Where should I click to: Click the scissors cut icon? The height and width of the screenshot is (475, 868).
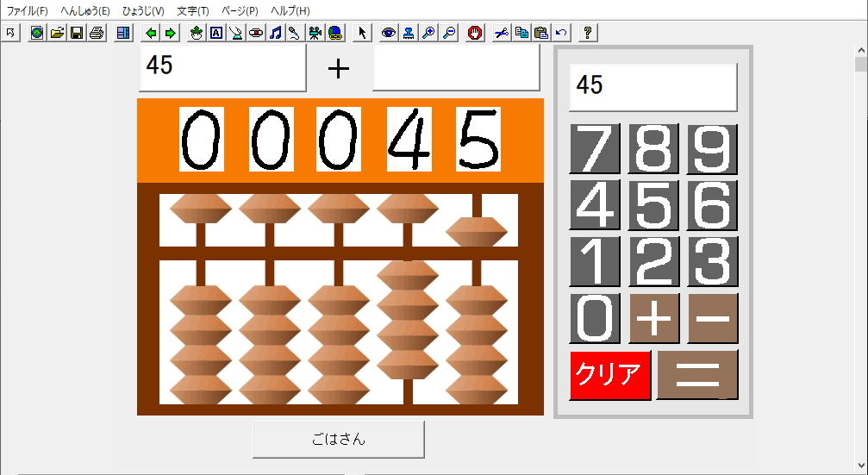[x=501, y=33]
